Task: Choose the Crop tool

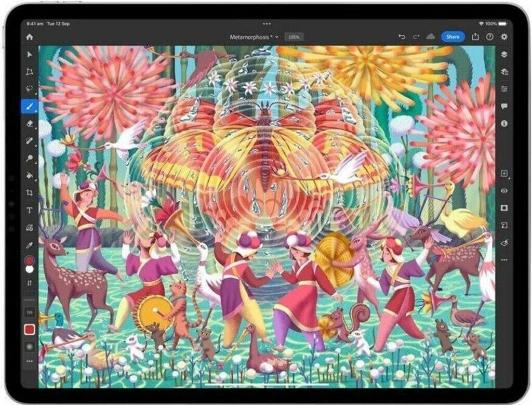Action: point(30,192)
